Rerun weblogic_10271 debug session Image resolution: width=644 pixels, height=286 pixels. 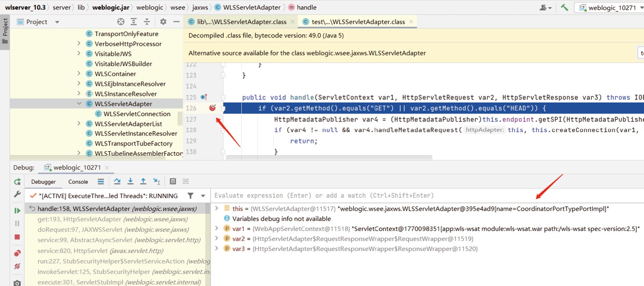pos(17,182)
